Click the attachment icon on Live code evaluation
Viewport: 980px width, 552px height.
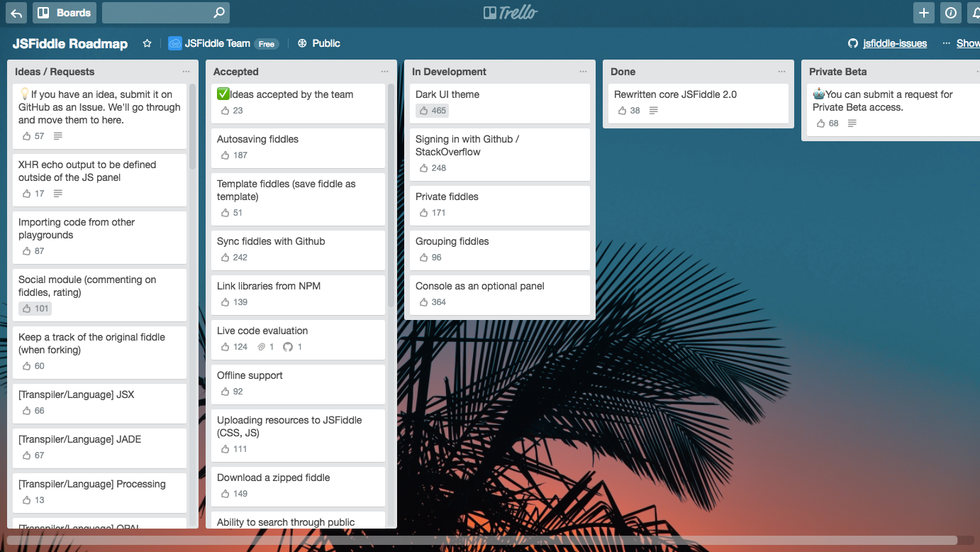262,347
